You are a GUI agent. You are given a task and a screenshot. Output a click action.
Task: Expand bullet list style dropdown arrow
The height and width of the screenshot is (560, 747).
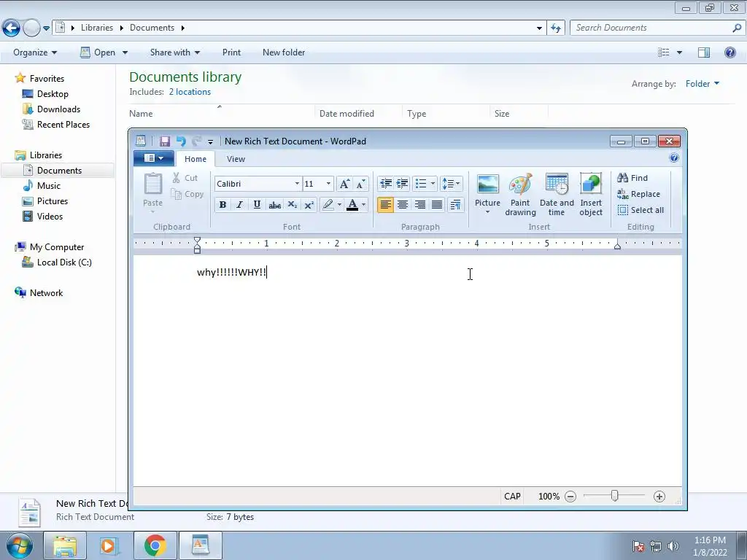point(433,184)
